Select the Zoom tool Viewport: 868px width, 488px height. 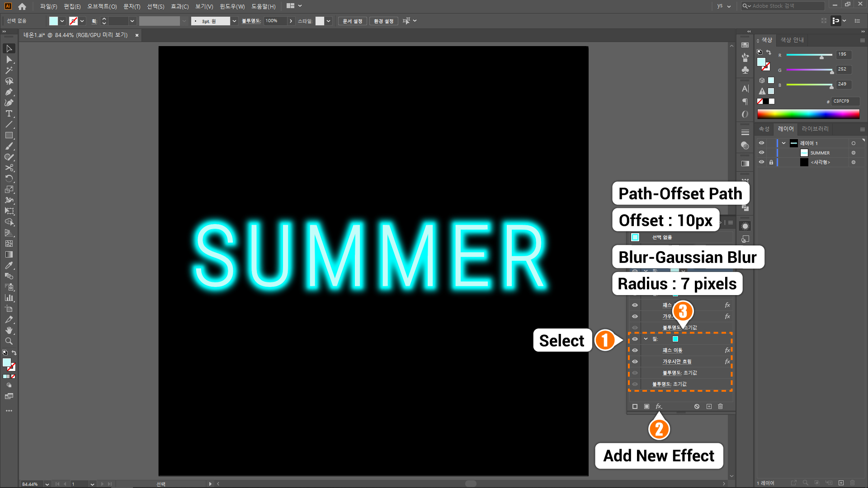click(9, 342)
